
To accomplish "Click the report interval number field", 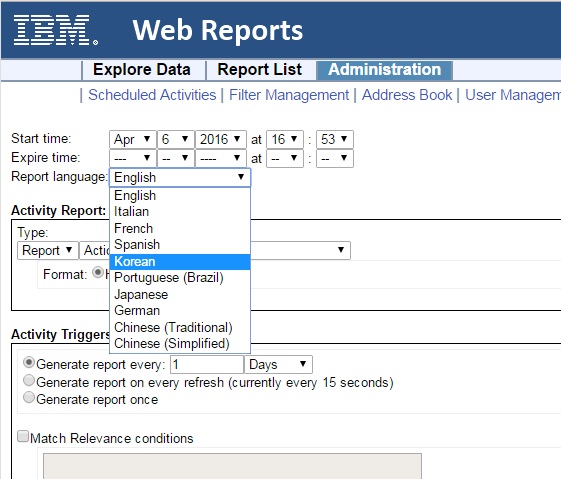I will point(207,365).
